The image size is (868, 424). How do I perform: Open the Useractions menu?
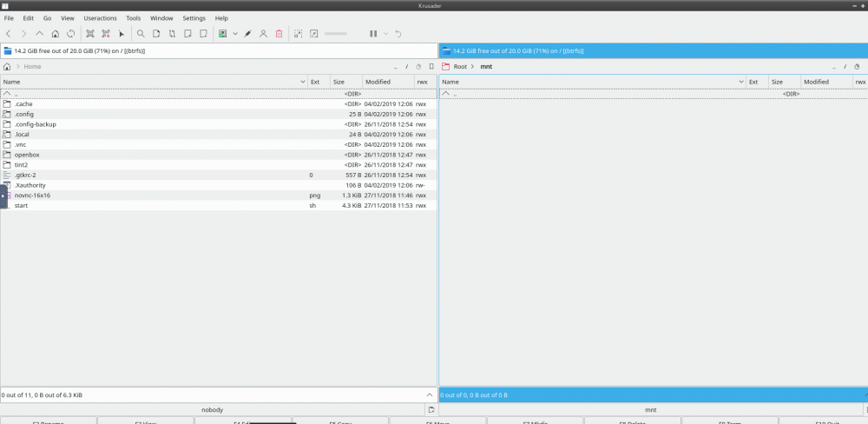100,18
